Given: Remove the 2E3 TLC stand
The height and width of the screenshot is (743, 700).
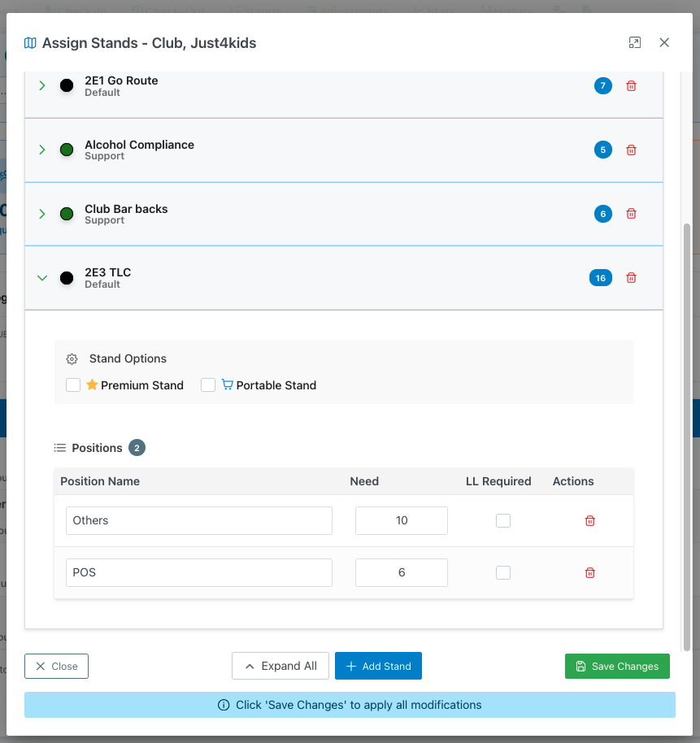Looking at the screenshot, I should tap(631, 278).
